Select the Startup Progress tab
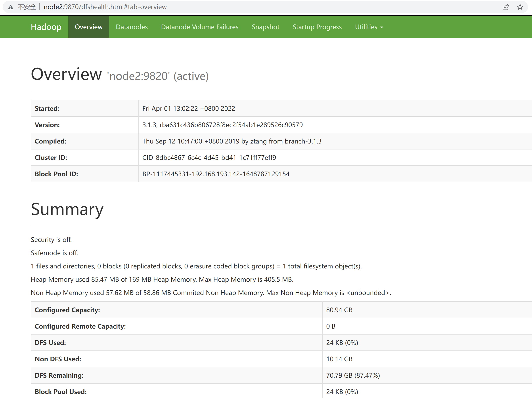The image size is (532, 398). 317,27
